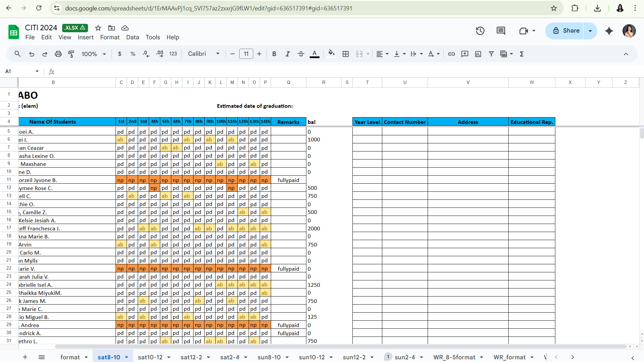Open the Format menu
The width and height of the screenshot is (644, 362).
[110, 37]
